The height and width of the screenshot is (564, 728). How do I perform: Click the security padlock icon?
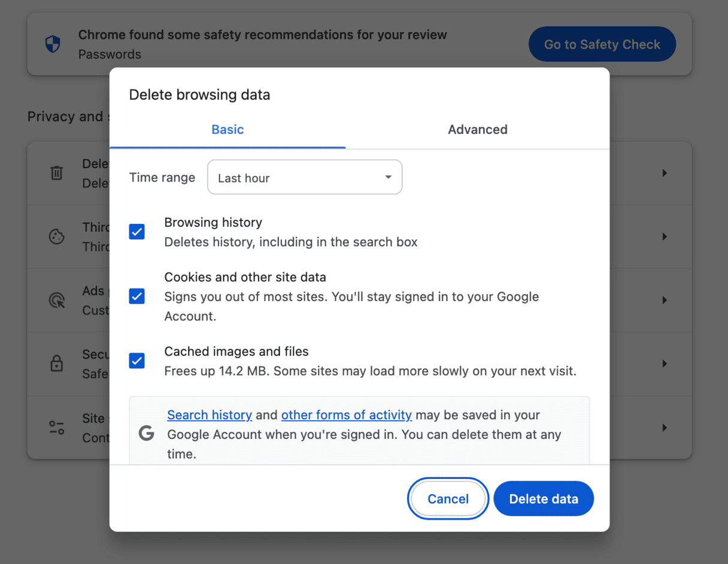coord(56,363)
